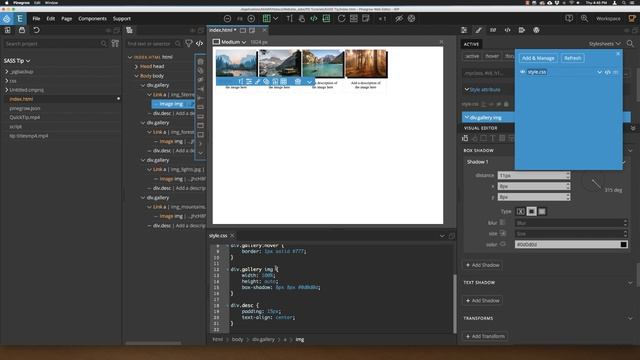Click Add & Manage button in popup
640x360 pixels.
coord(538,58)
